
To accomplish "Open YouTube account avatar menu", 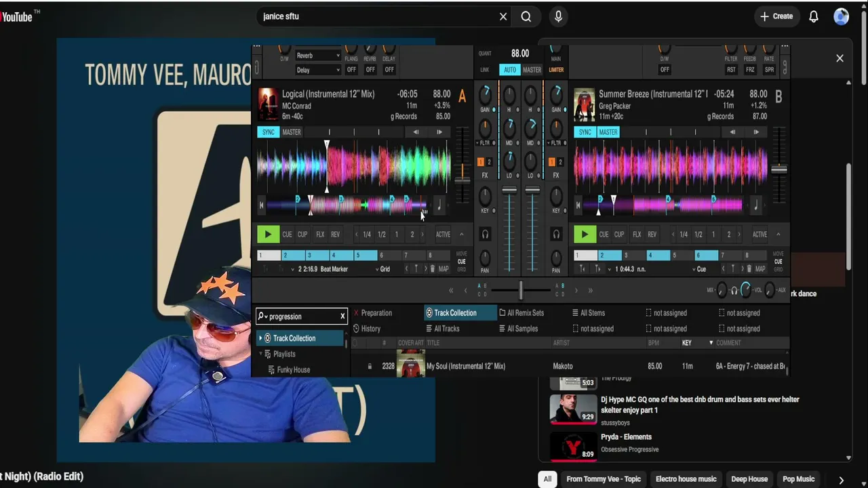I will click(x=842, y=16).
